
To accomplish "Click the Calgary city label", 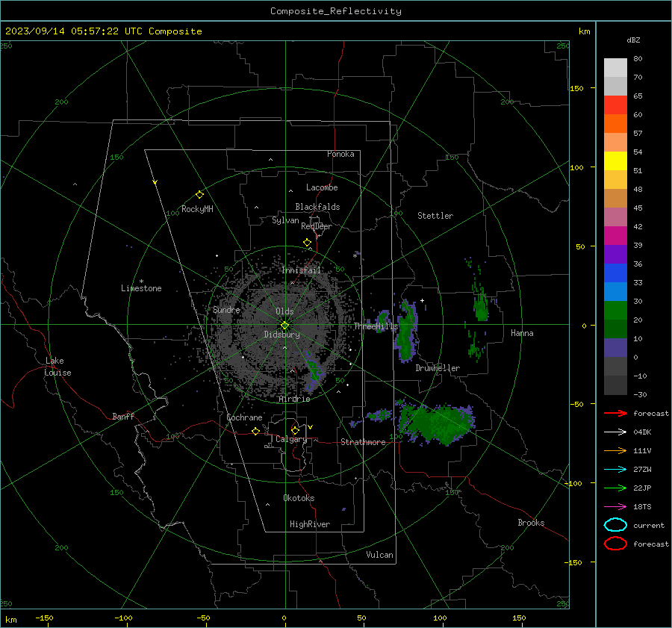I will tap(291, 439).
